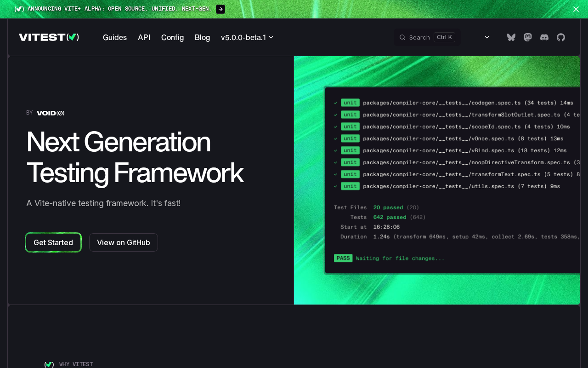This screenshot has height=368, width=588.
Task: Click the Ctrl K shortcut badge
Action: pyautogui.click(x=444, y=37)
